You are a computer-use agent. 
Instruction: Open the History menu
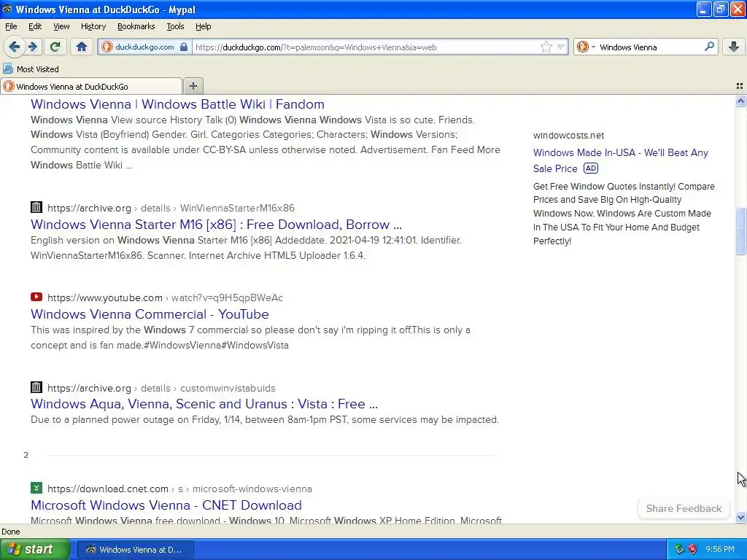coord(93,26)
